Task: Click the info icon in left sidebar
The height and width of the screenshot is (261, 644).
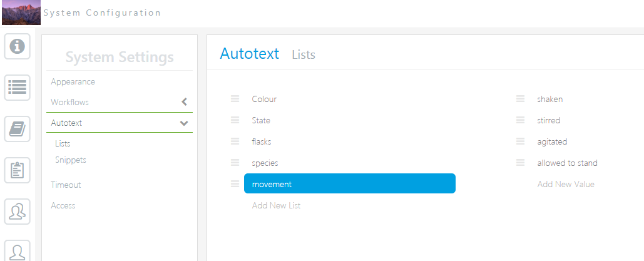Action: point(18,47)
